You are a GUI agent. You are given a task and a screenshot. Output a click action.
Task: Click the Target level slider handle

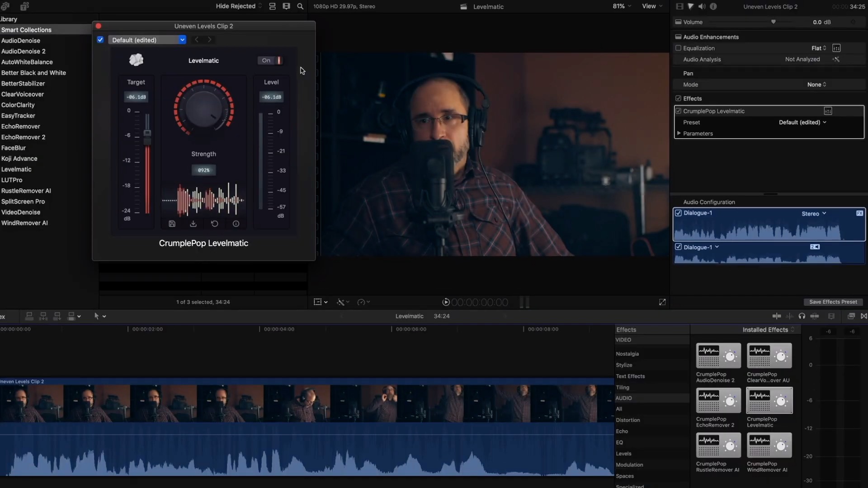point(147,133)
